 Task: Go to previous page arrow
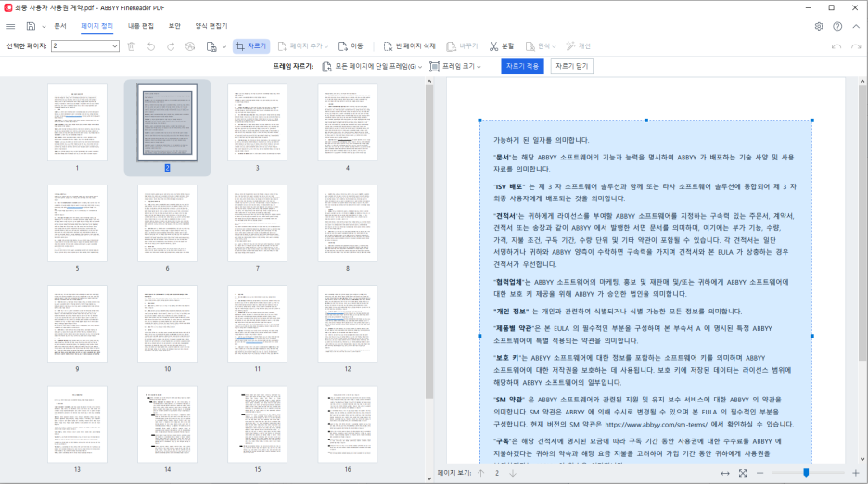click(481, 473)
